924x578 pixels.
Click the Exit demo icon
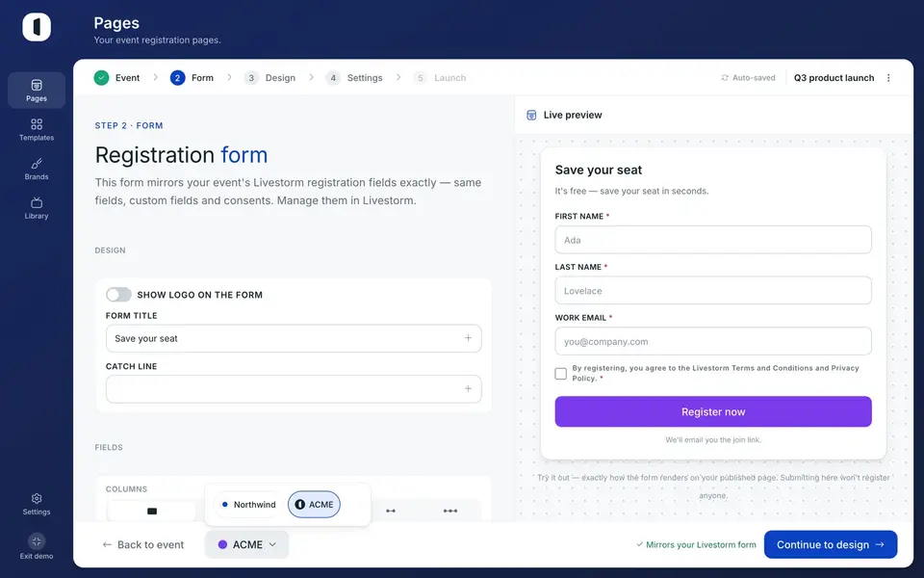point(37,540)
